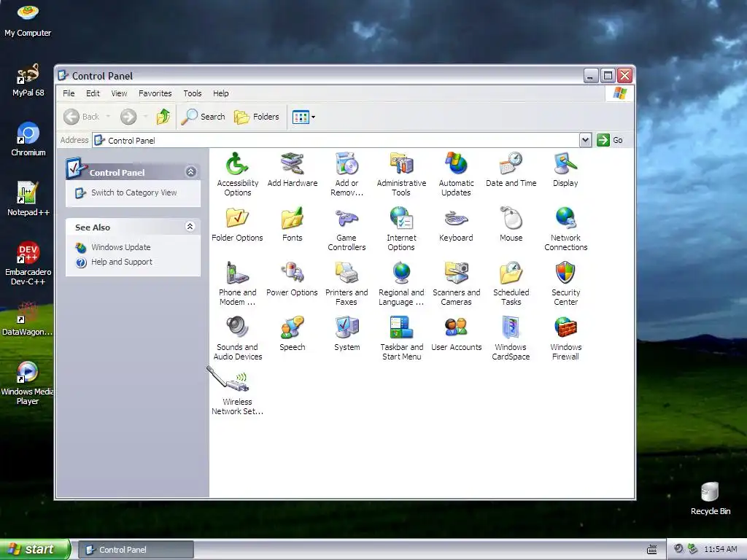Open the Edit menu
This screenshot has width=747, height=560.
click(93, 93)
